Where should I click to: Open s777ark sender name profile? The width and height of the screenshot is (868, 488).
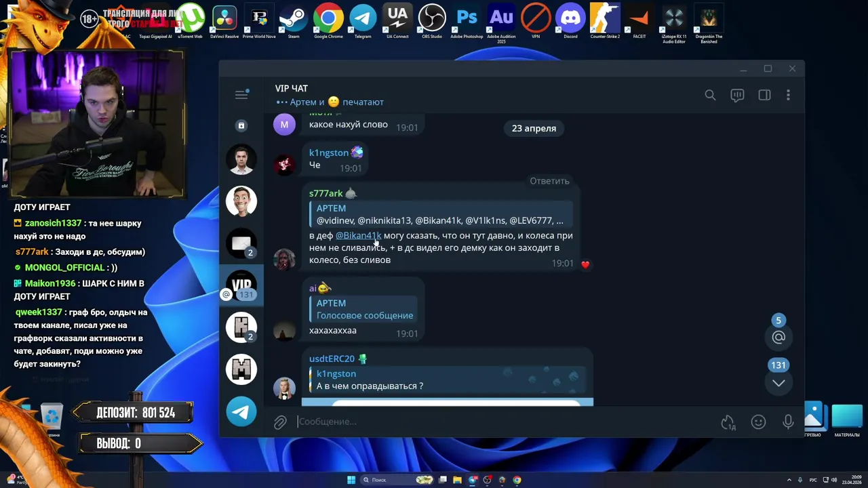tap(326, 193)
